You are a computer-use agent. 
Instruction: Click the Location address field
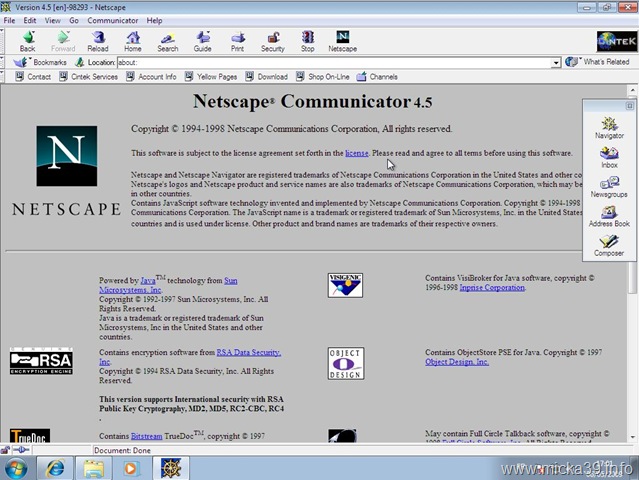334,63
